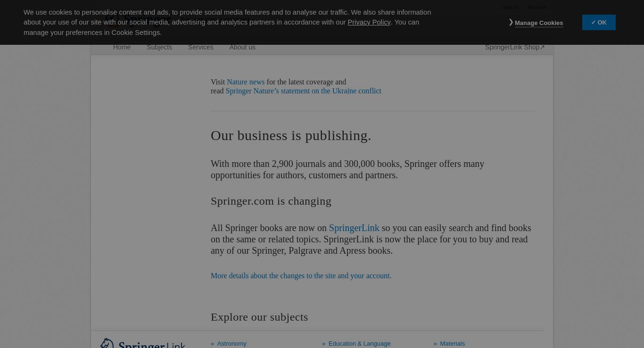Browse the Materials subject

click(x=452, y=344)
